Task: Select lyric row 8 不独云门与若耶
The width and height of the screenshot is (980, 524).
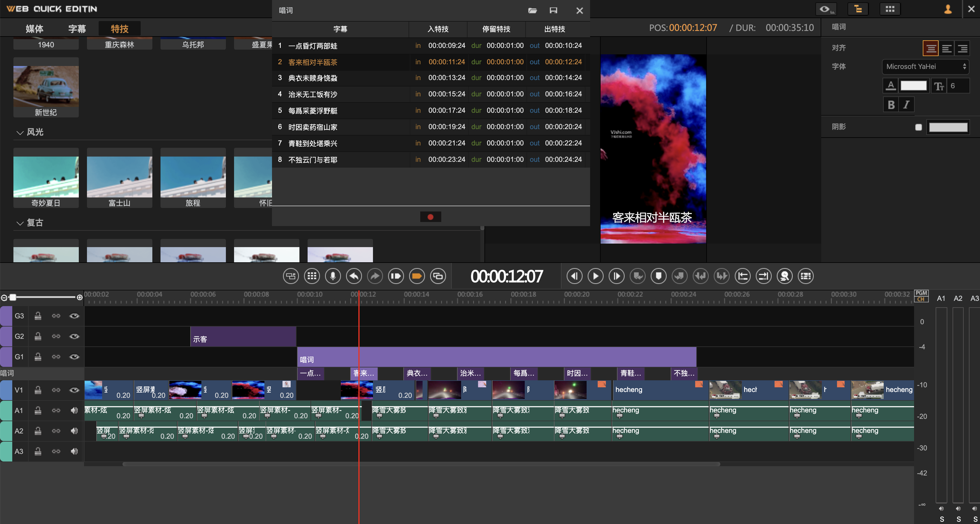Action: point(431,159)
